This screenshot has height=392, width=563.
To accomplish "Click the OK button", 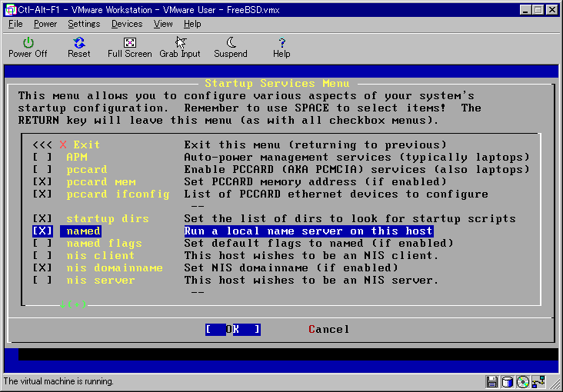I will (x=233, y=330).
